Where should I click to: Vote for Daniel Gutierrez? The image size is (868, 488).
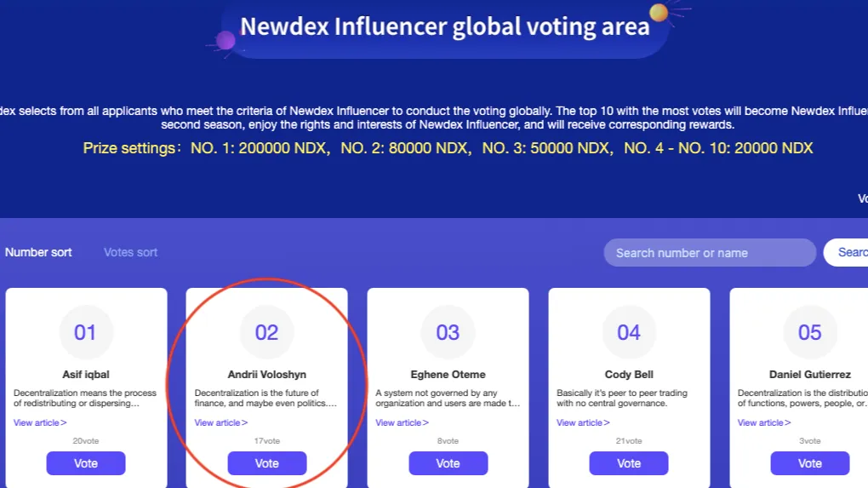810,463
